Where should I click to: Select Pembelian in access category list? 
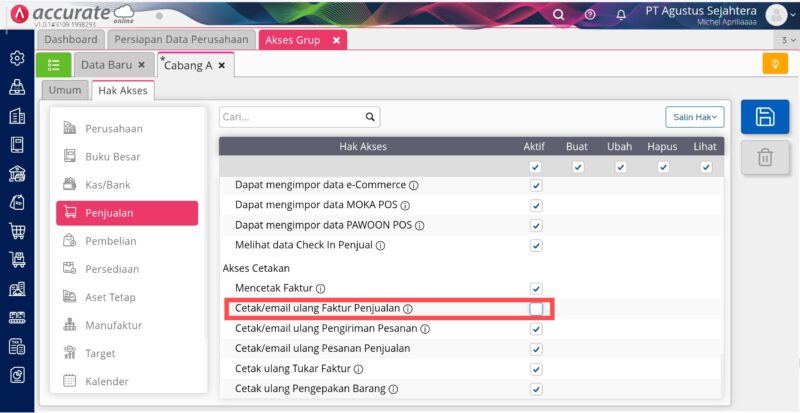(x=110, y=241)
